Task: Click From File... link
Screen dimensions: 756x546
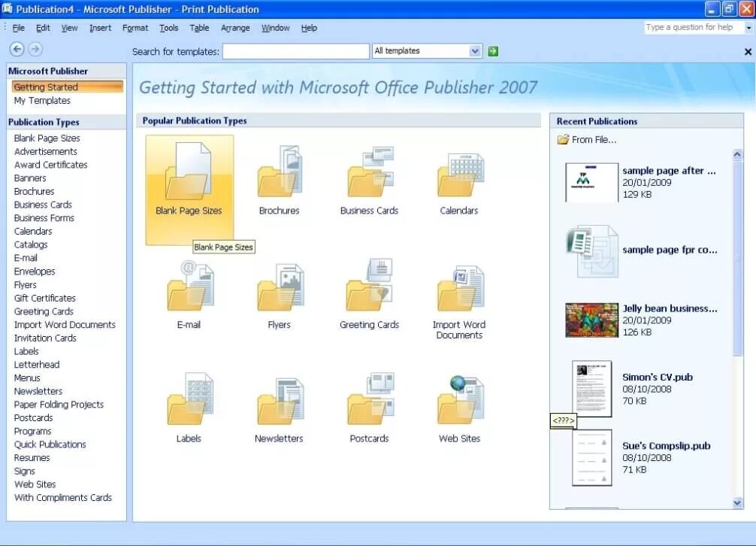Action: (x=594, y=140)
